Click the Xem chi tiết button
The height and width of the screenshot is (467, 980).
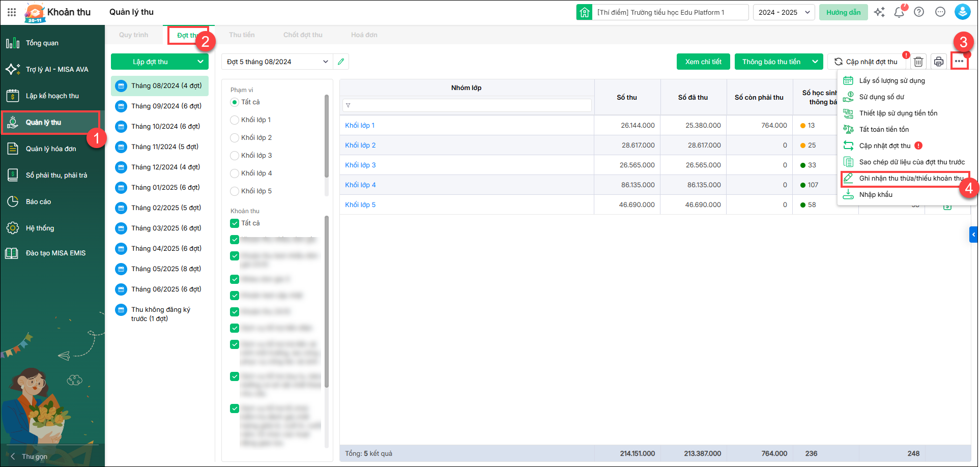point(703,62)
